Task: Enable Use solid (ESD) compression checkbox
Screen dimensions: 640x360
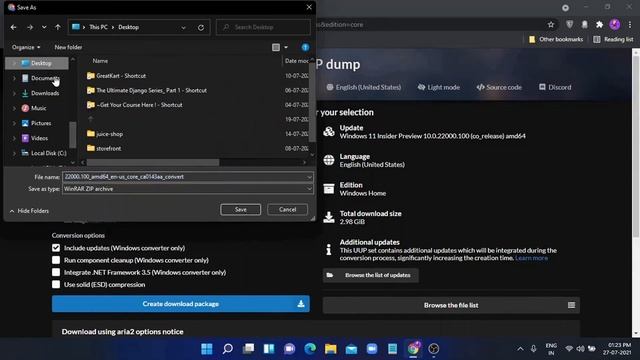Action: 56,284
